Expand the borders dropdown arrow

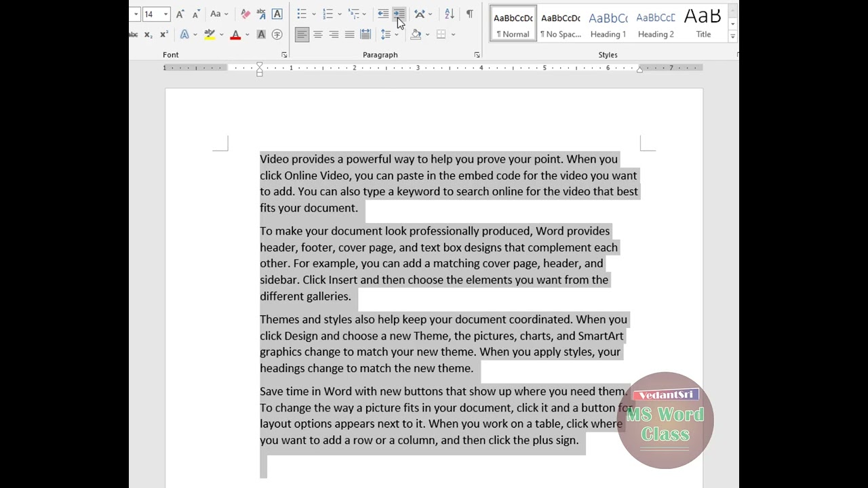click(x=453, y=35)
